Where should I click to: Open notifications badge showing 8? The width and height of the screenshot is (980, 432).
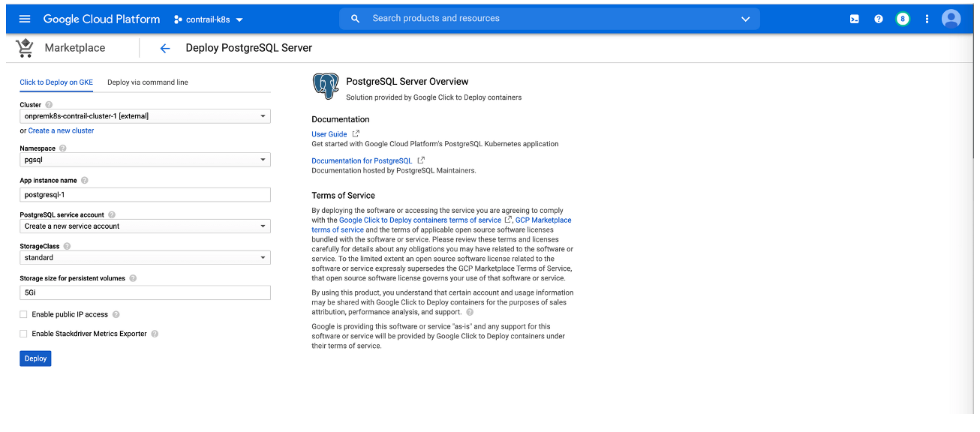tap(903, 19)
